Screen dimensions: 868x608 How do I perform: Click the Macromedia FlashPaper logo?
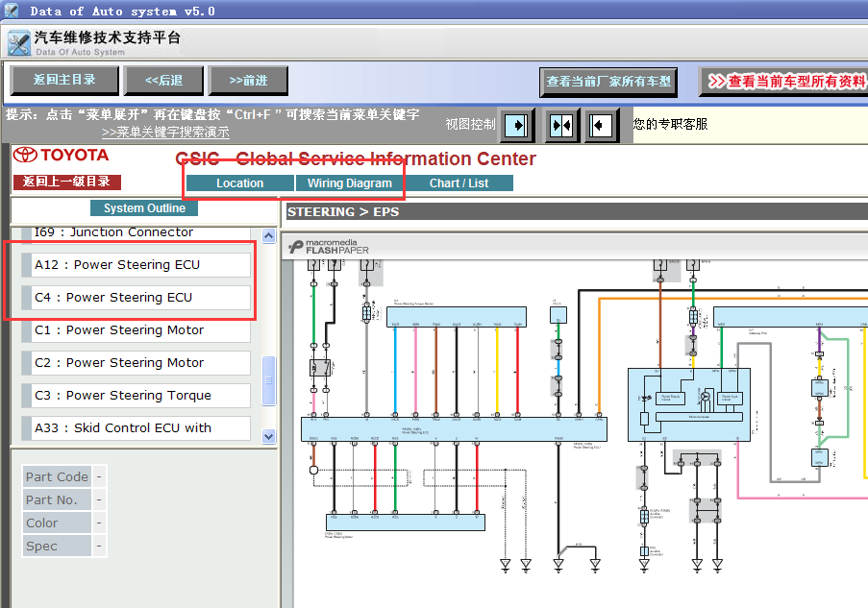pyautogui.click(x=329, y=247)
